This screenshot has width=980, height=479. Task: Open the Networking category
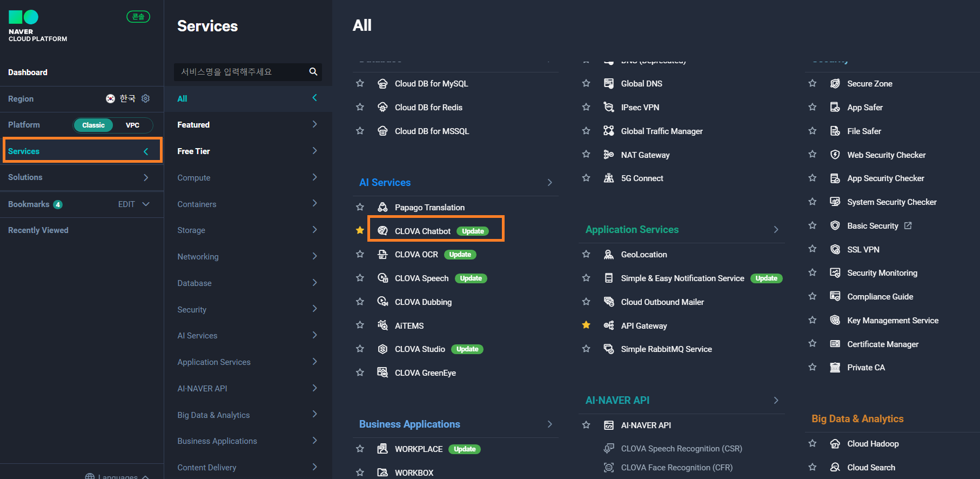248,257
